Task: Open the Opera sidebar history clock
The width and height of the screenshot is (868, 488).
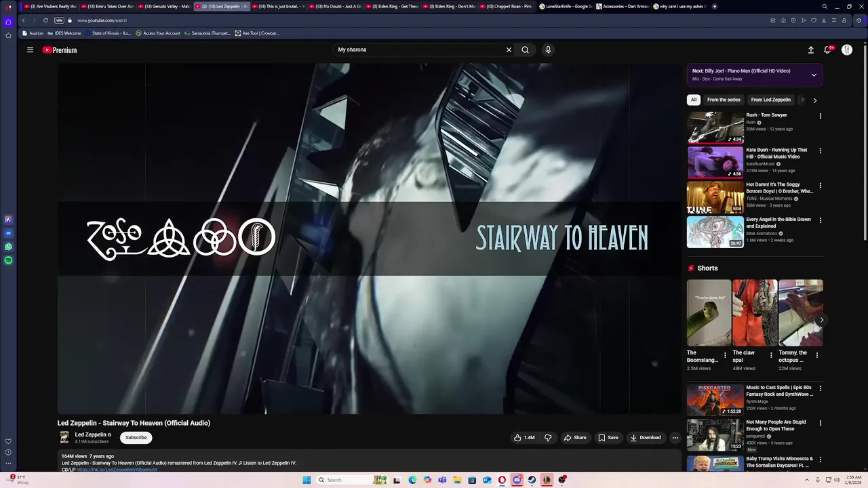Action: (x=8, y=452)
